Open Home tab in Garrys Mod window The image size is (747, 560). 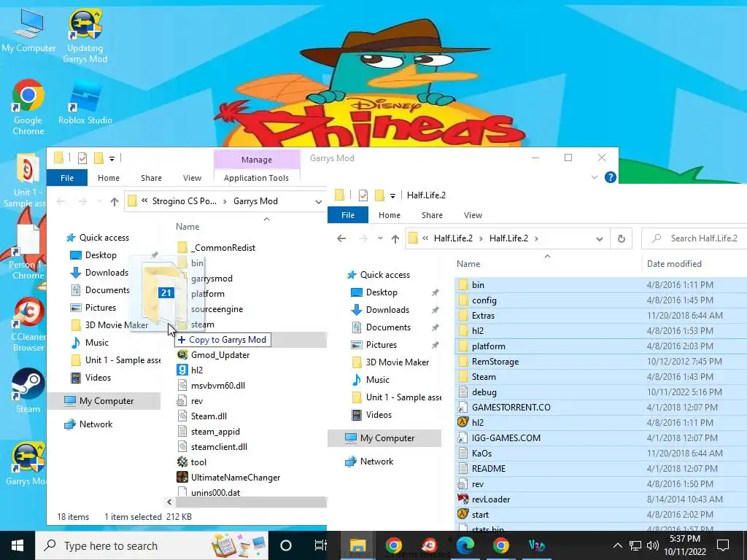tap(109, 178)
